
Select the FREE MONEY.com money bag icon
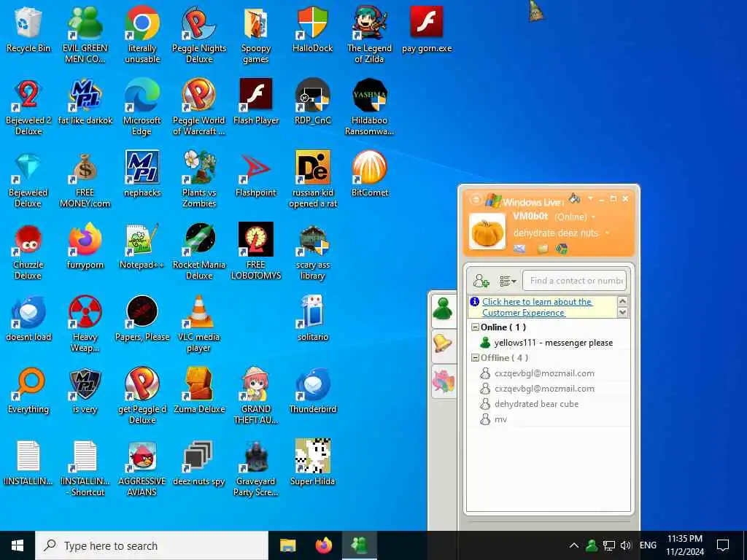[85, 179]
